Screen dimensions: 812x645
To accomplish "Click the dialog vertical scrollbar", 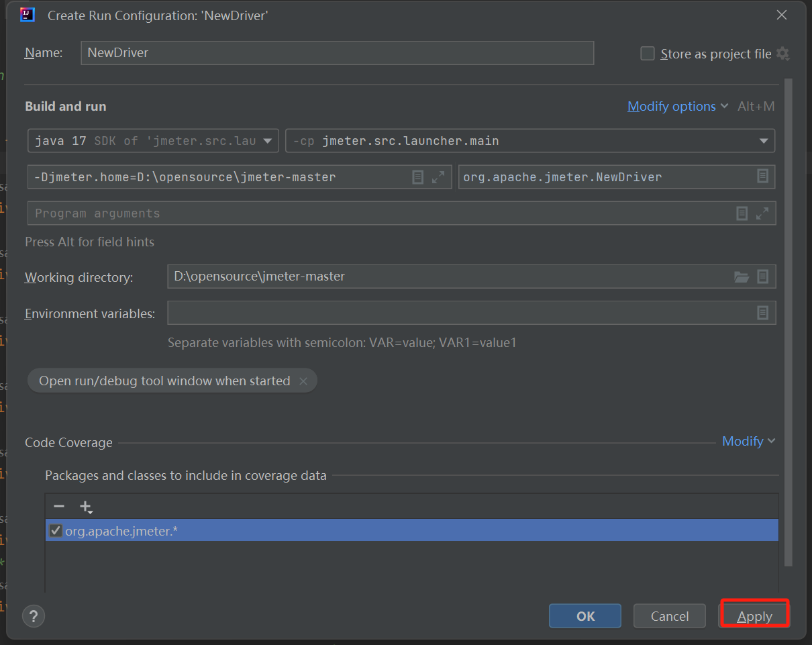I will pos(789,322).
